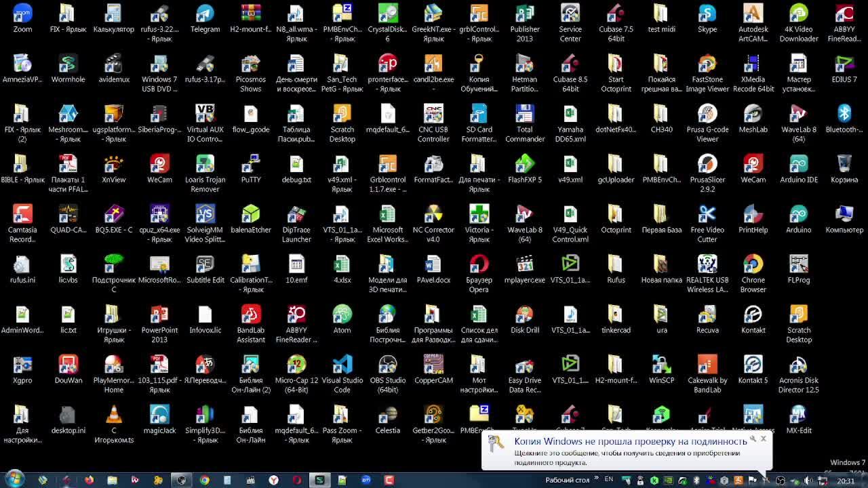Launch Atom editor from the desktop
Image resolution: width=868 pixels, height=488 pixels.
[x=342, y=319]
